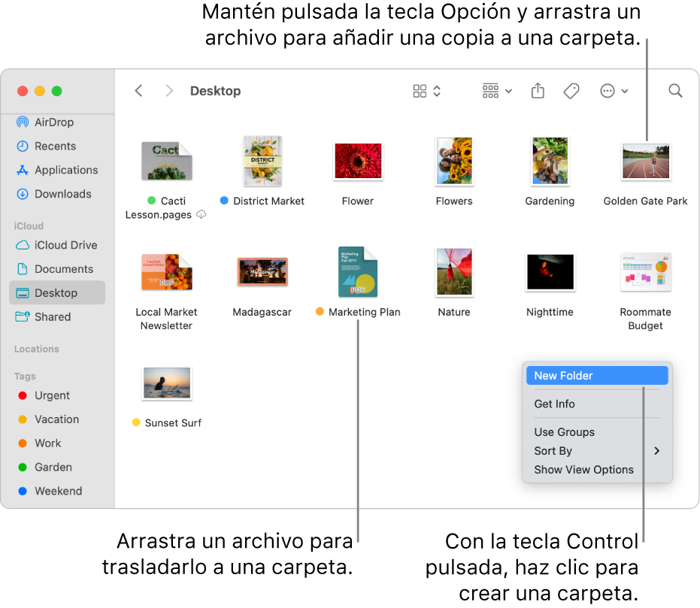Viewport: 700px width, 608px height.
Task: Open the Group By dropdown in toolbar
Action: click(496, 91)
